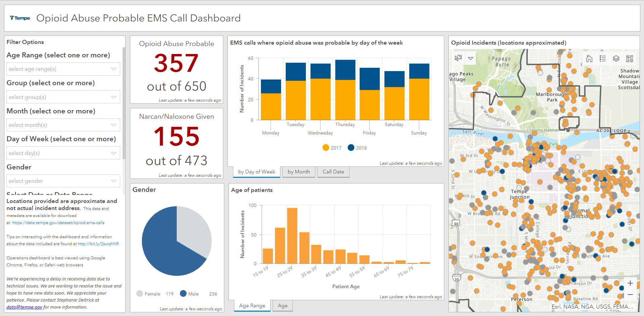Screen dimensions: 644x316
Task: Expand the select gender dropdown
Action: click(x=63, y=181)
